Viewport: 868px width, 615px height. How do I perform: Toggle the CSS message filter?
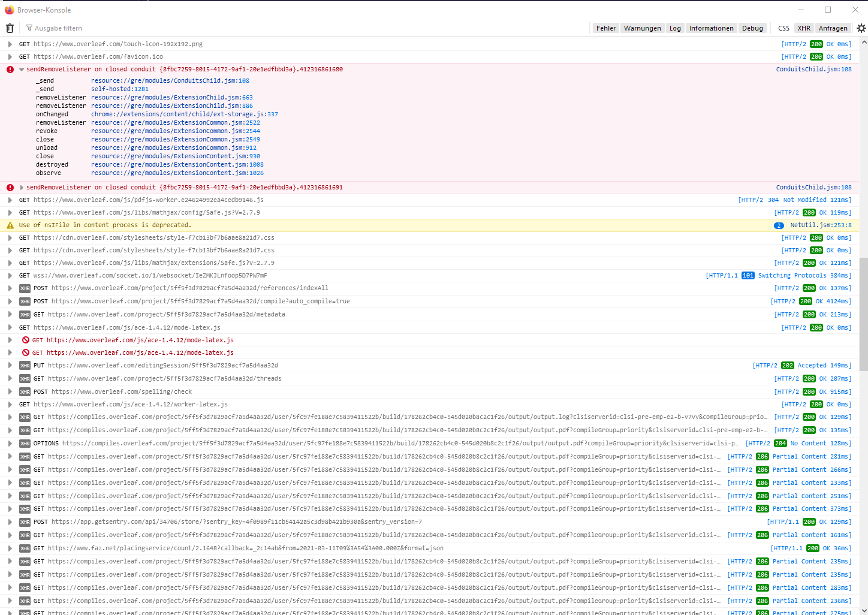pos(783,28)
